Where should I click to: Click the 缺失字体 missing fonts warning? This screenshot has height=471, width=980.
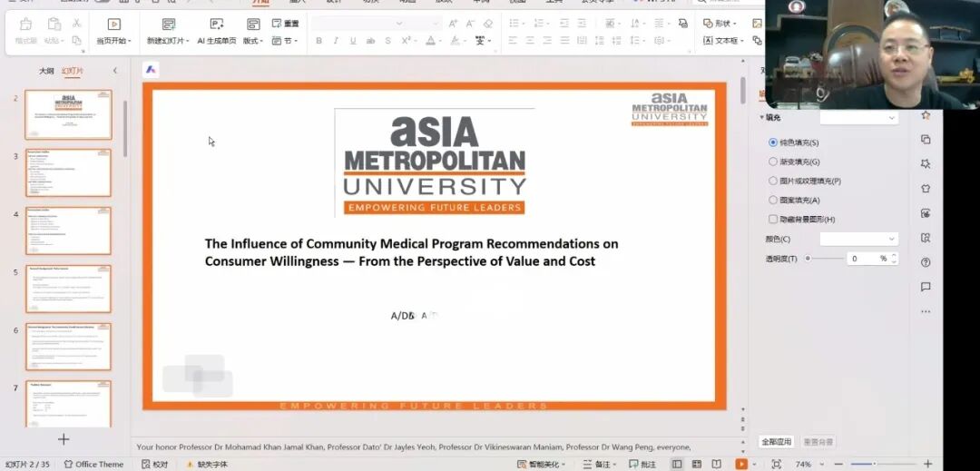tap(207, 464)
